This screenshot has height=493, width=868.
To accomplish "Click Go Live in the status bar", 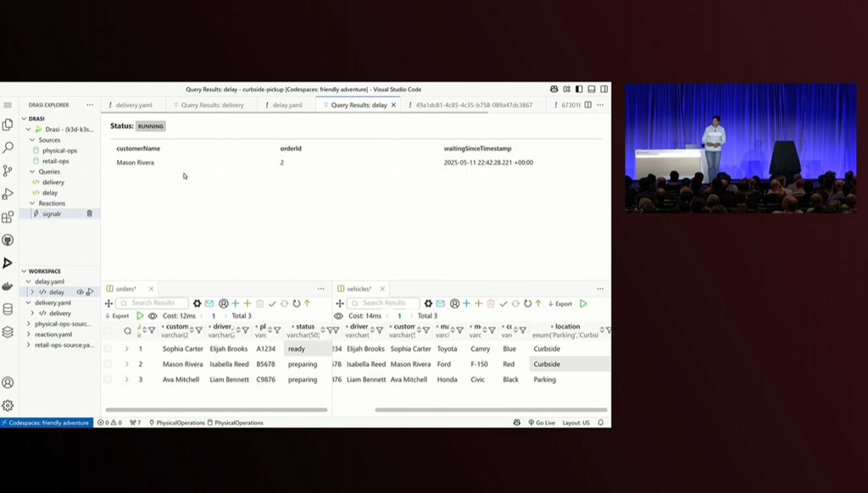I will coord(542,422).
